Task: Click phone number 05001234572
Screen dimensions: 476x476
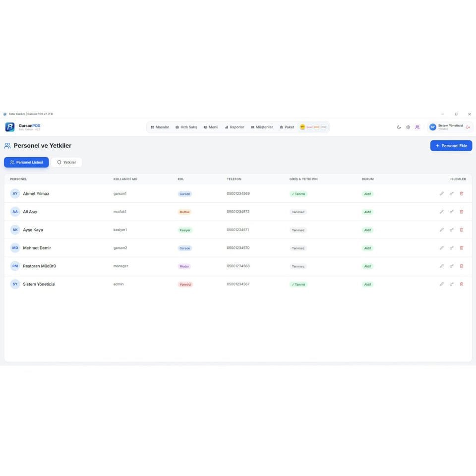Action: (238, 212)
